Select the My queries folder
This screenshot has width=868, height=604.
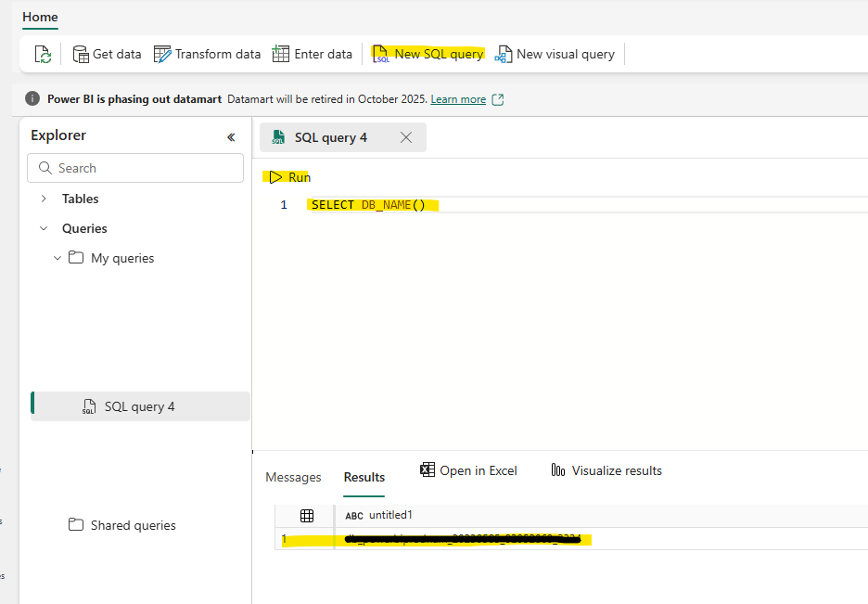(x=111, y=258)
